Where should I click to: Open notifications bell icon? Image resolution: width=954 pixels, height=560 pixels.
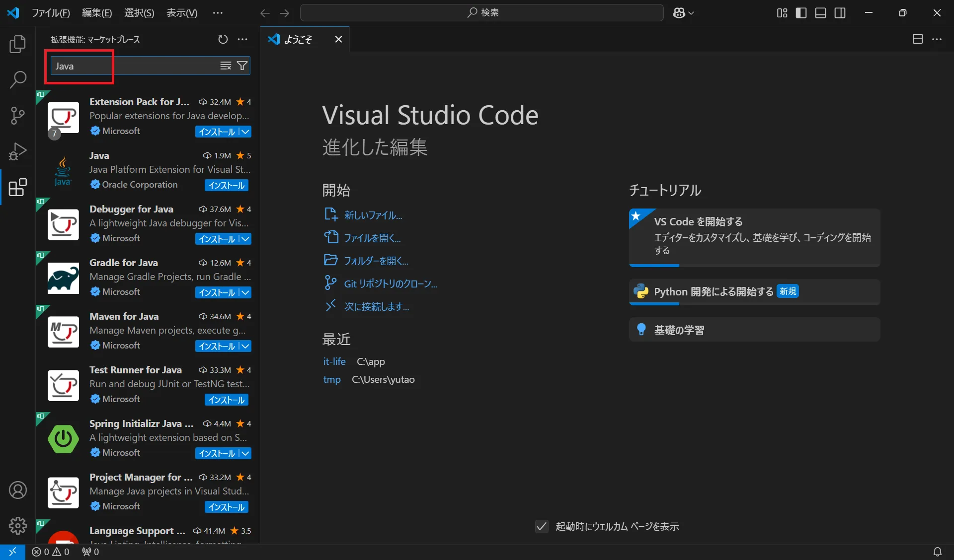pos(938,552)
